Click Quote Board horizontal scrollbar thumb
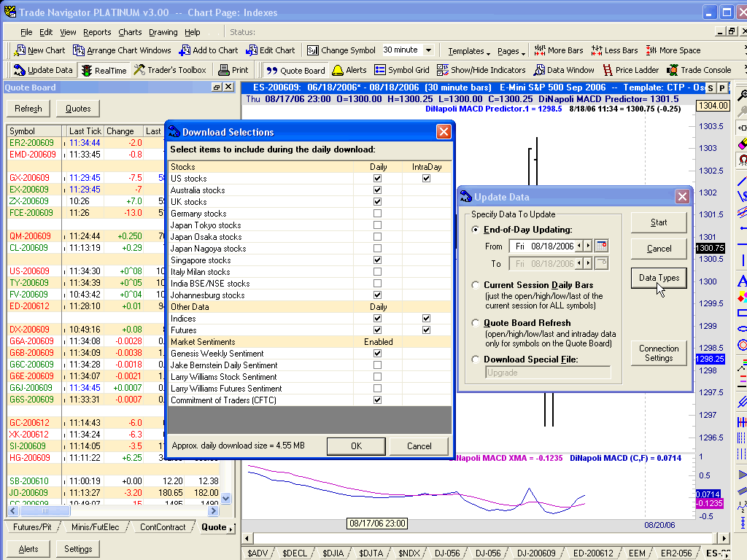747x560 pixels. (44, 511)
